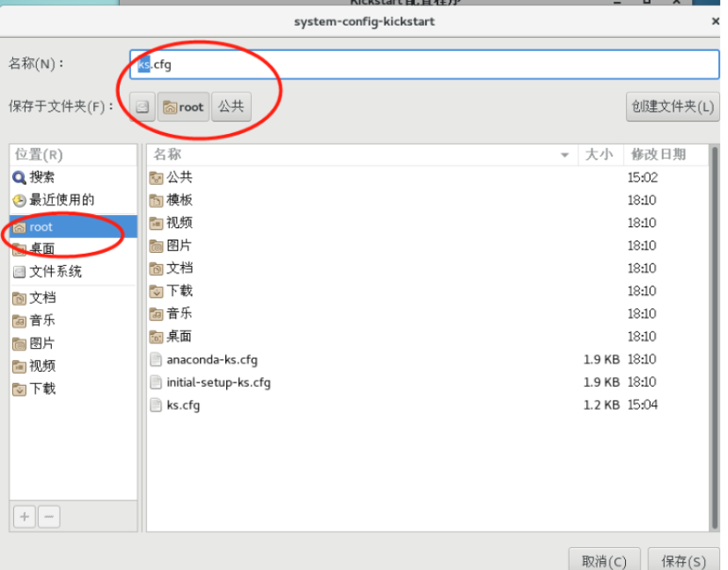Viewport: 728px width, 570px height.
Task: Click 创建文件夹(L) button
Action: (x=672, y=107)
